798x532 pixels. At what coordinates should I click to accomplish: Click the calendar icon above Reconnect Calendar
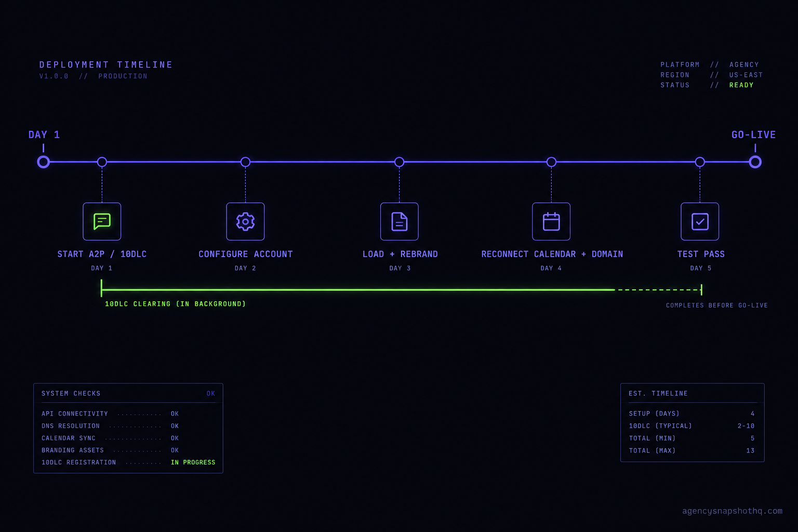tap(551, 221)
